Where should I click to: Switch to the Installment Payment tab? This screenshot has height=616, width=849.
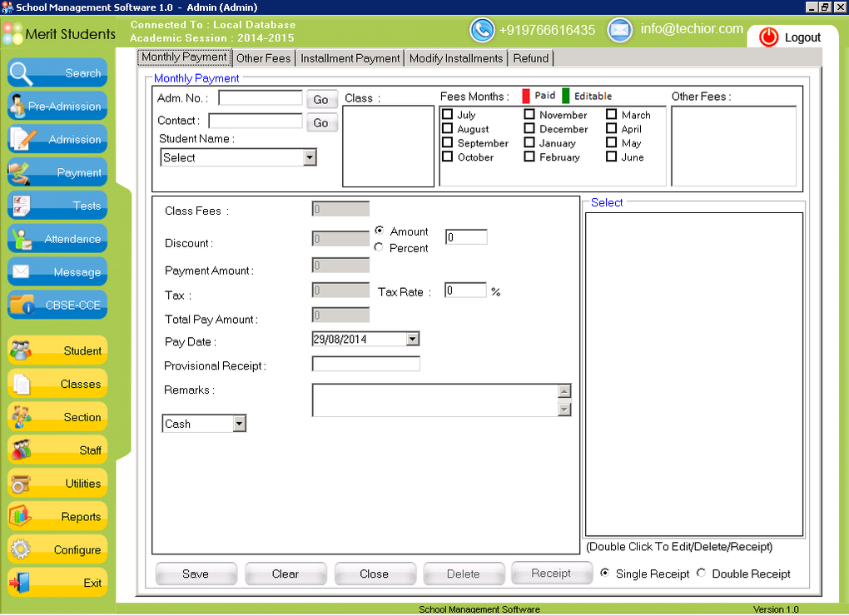pos(350,58)
